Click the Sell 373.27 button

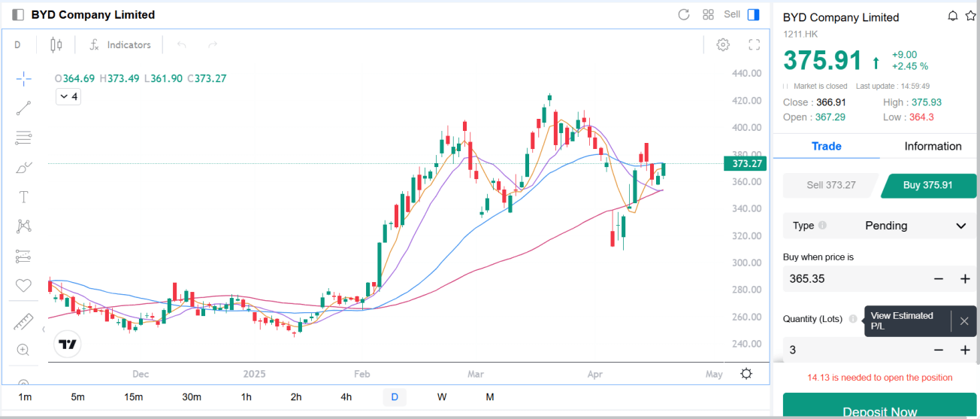click(830, 185)
